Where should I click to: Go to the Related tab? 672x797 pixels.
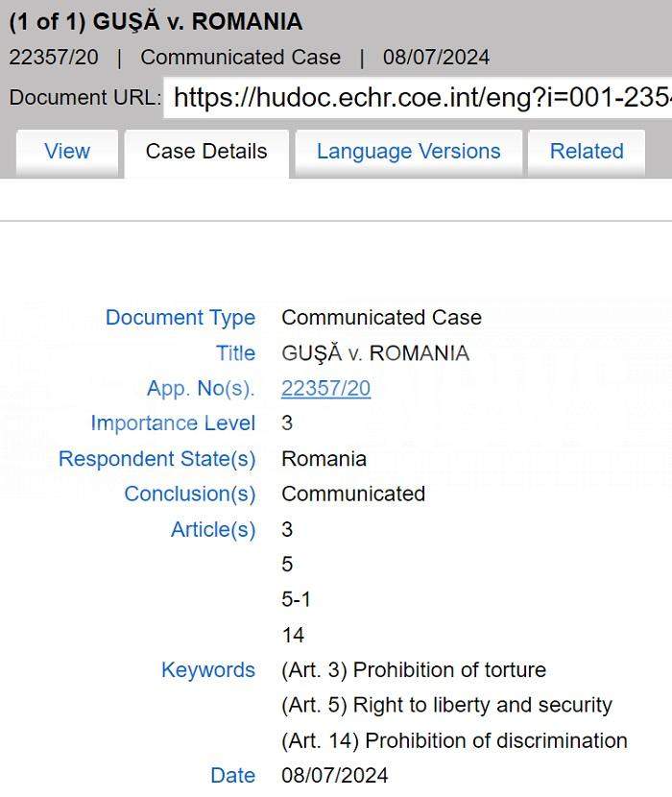click(587, 152)
